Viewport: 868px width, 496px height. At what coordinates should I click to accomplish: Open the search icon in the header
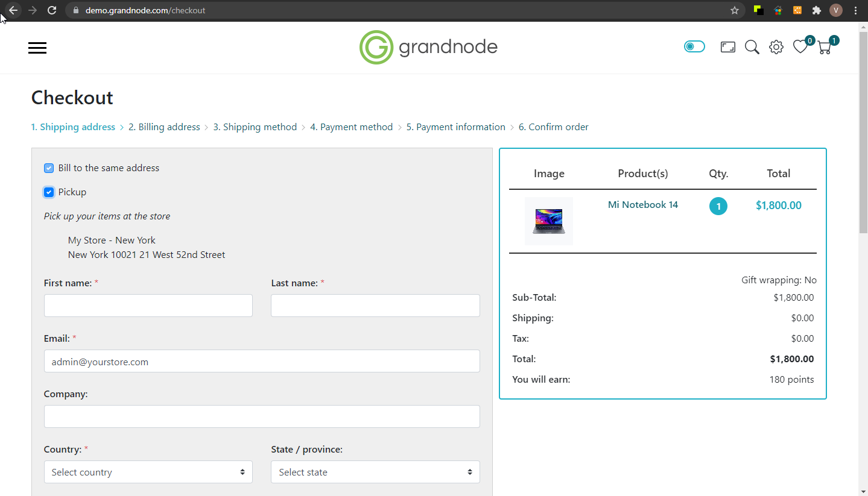pyautogui.click(x=752, y=46)
